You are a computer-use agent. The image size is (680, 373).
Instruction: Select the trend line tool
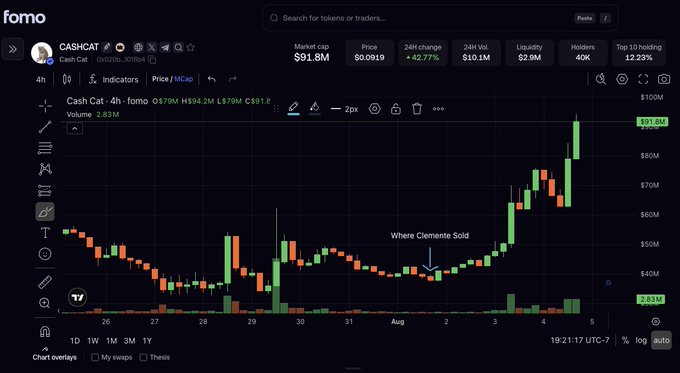(45, 127)
